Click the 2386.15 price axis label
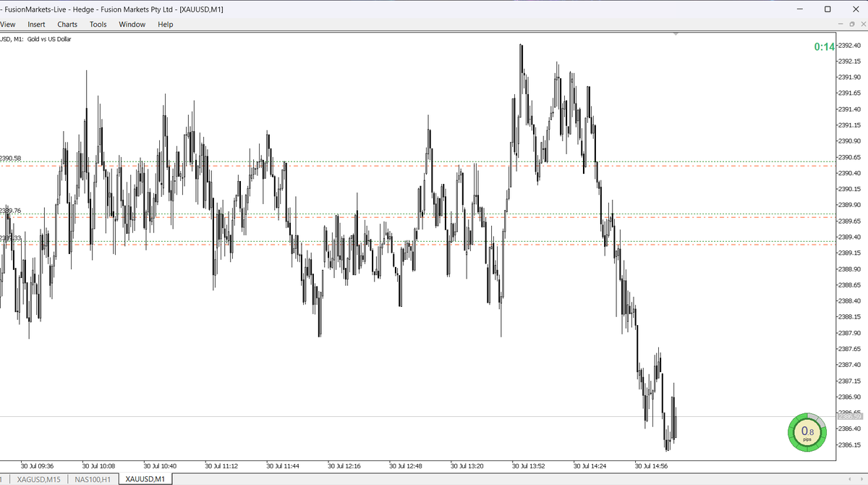 point(851,445)
